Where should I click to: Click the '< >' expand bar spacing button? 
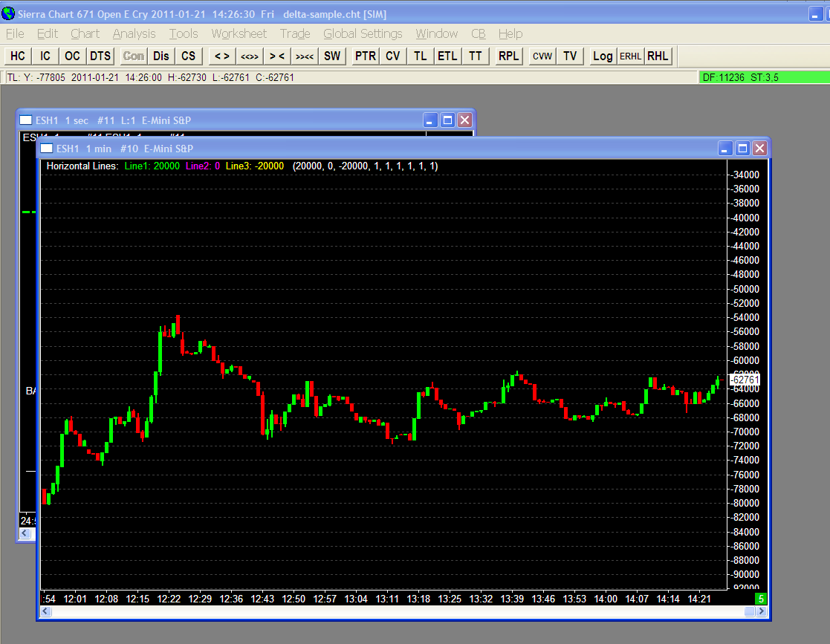[222, 56]
